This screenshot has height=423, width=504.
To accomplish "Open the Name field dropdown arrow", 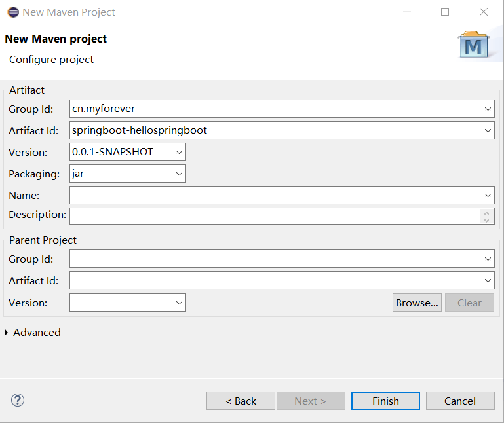I will click(488, 195).
